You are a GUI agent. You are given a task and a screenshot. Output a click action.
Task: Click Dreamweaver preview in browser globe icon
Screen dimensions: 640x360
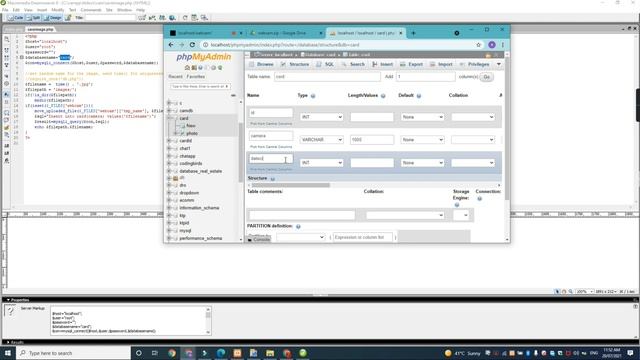[172, 18]
